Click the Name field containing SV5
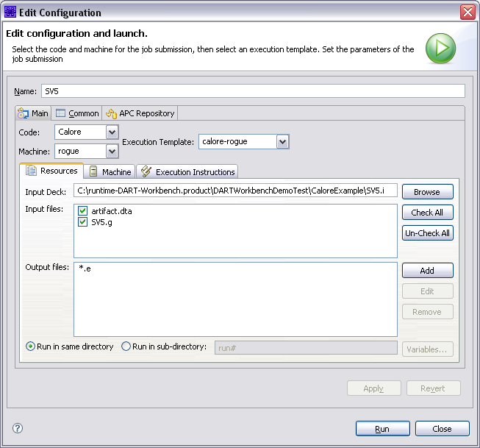The width and height of the screenshot is (480, 448). (x=253, y=91)
